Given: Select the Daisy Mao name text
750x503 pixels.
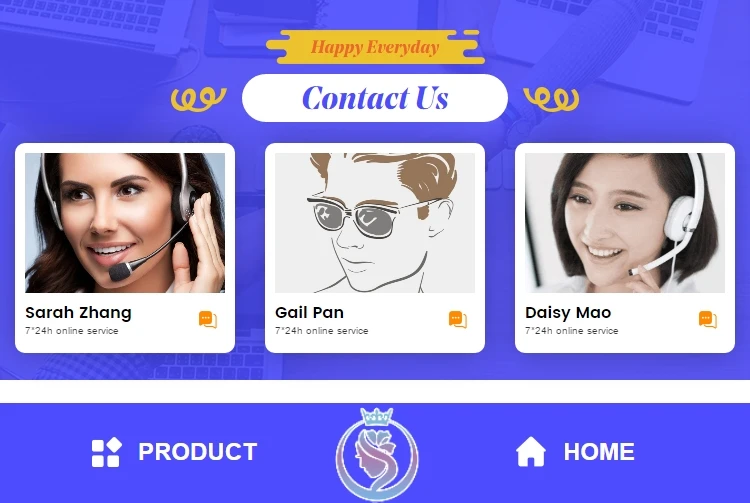Looking at the screenshot, I should (x=568, y=313).
